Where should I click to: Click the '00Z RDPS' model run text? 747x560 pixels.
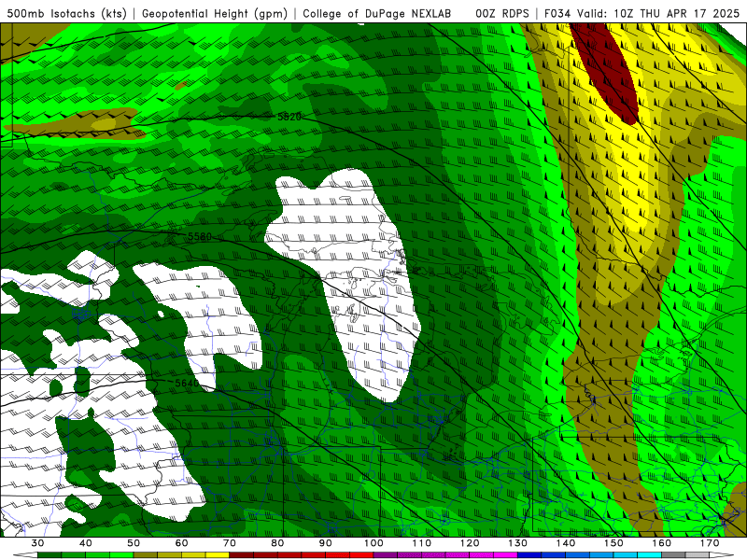tap(502, 13)
